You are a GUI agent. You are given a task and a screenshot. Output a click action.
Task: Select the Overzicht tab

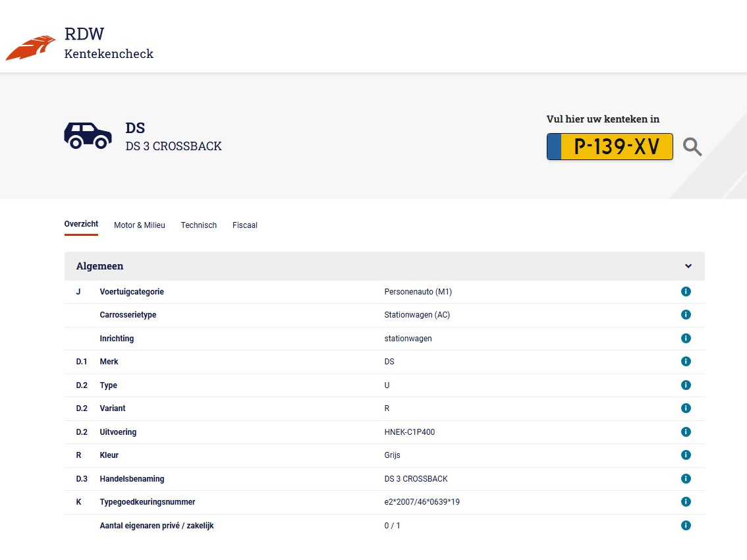81,224
